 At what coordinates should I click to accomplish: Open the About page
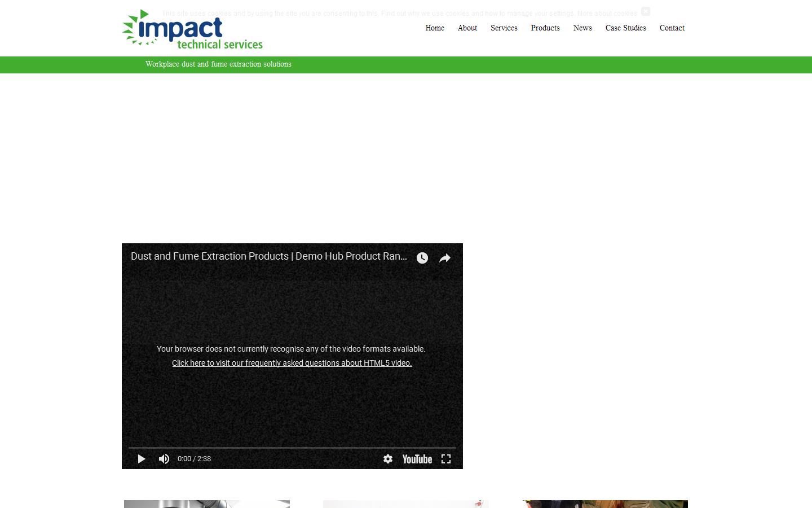point(467,28)
